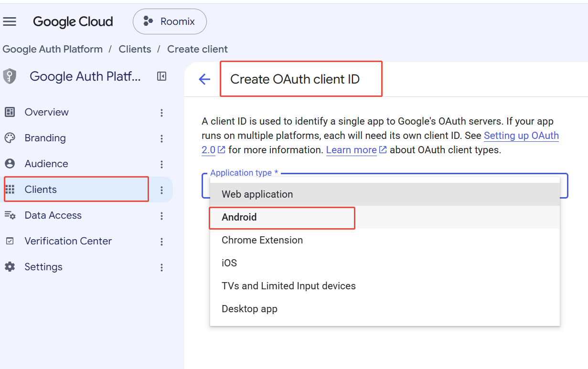
Task: Go to Google Auth Platform breadcrumb
Action: tap(53, 49)
